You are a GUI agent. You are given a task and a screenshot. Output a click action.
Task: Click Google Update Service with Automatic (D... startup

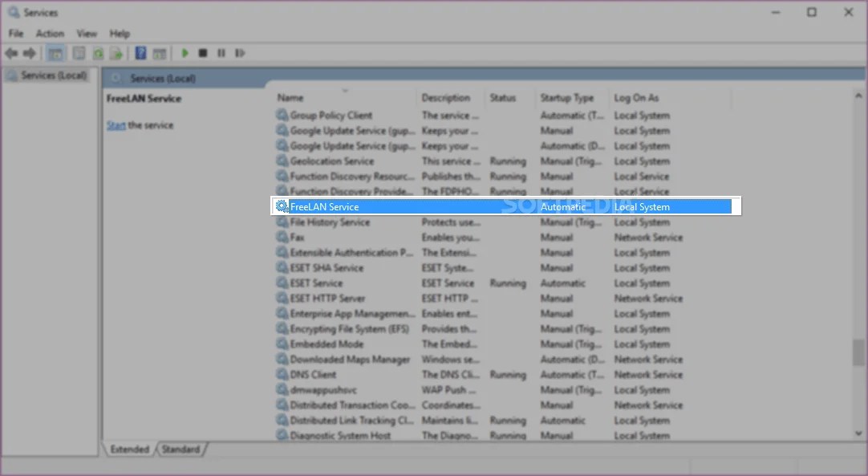352,146
